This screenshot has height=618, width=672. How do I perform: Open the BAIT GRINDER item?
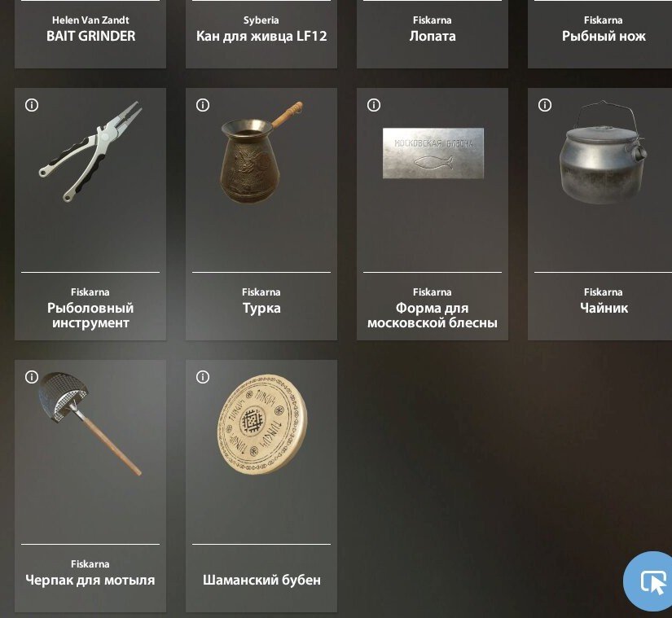(90, 34)
